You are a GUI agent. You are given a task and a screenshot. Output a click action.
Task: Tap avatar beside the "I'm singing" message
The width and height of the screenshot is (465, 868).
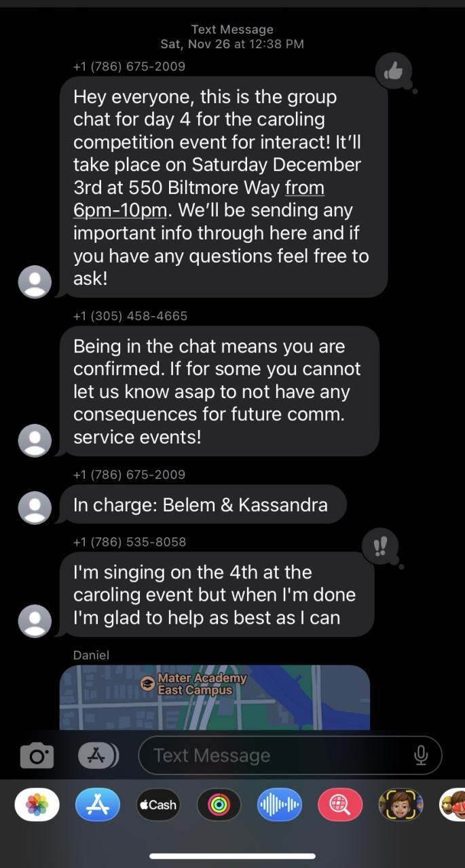pyautogui.click(x=35, y=620)
